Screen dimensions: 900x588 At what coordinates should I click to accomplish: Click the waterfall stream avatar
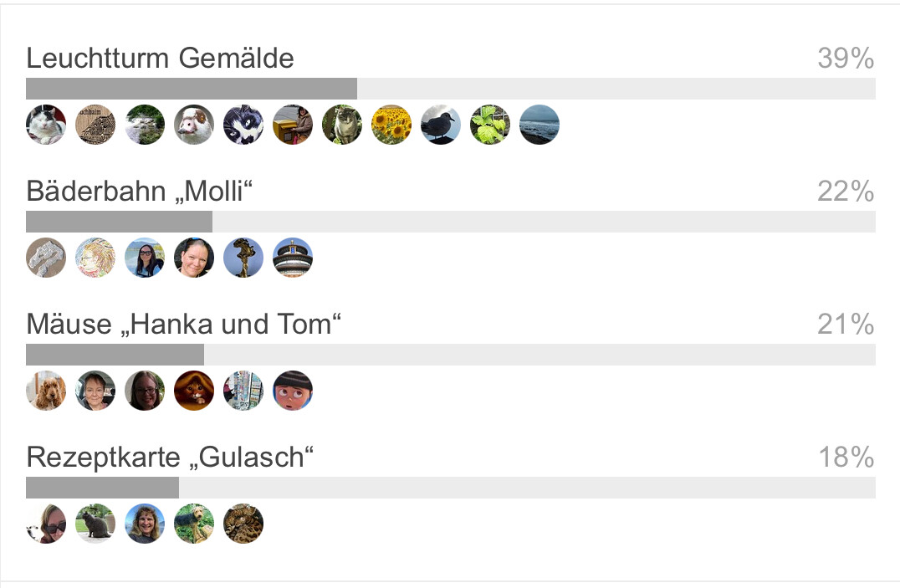click(x=145, y=125)
